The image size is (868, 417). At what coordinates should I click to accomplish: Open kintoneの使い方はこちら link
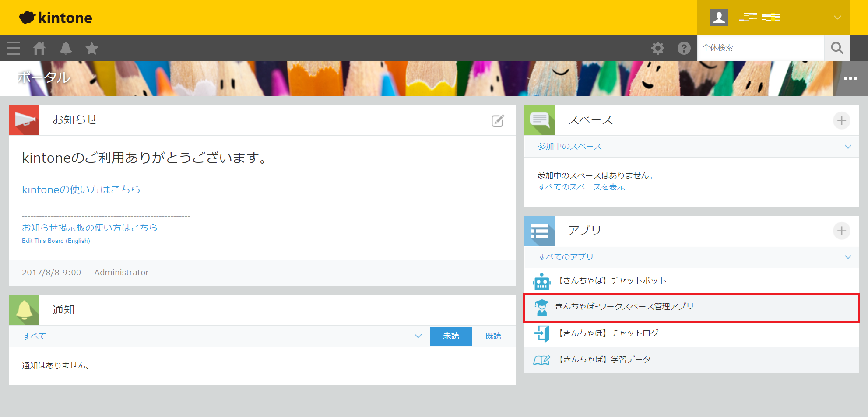(81, 189)
